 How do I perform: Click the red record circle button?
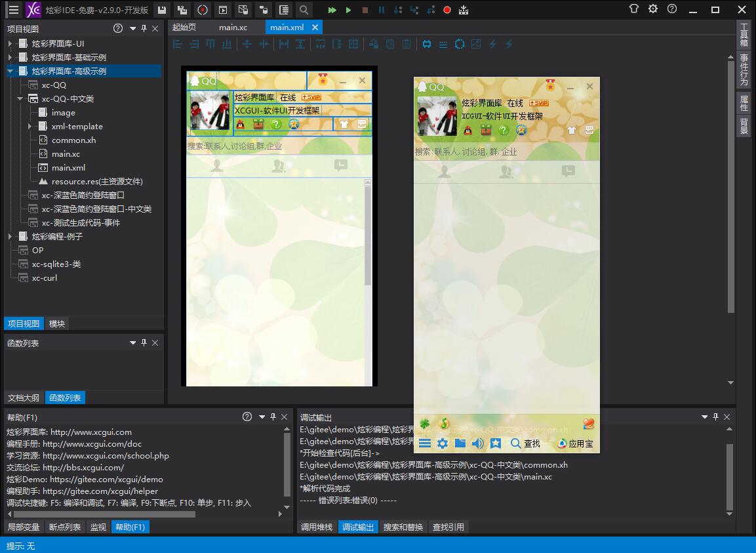point(447,10)
